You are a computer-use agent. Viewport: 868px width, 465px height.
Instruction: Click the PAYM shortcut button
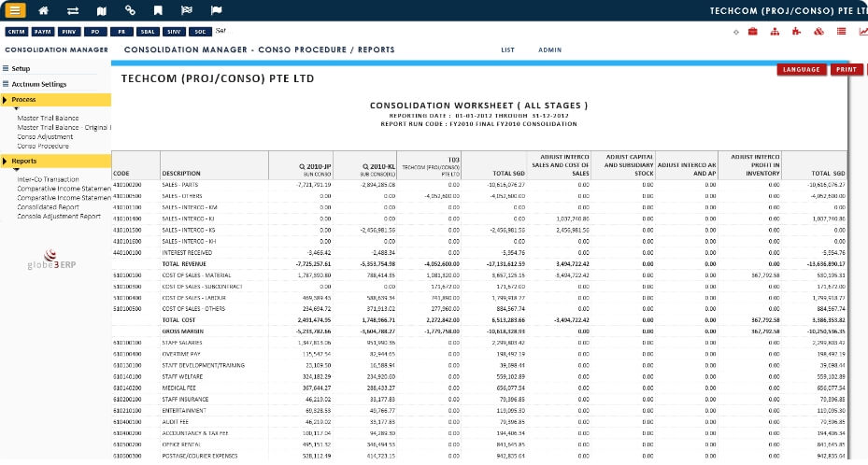pos(43,32)
